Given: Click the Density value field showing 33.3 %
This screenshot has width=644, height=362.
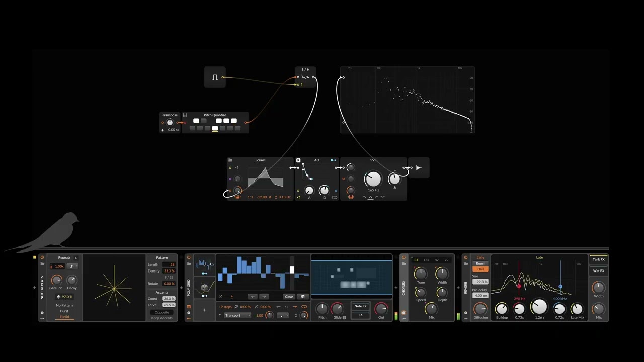Looking at the screenshot, I should click(x=169, y=271).
